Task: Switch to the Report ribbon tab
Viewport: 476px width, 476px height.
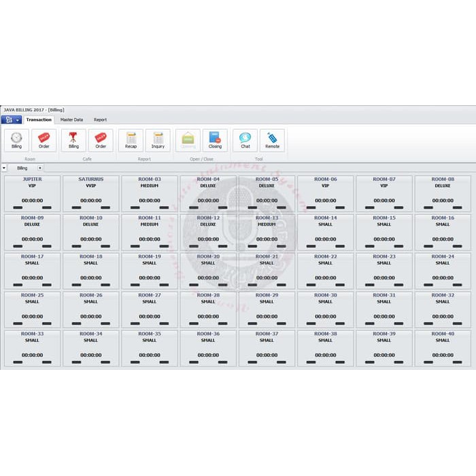Action: click(100, 120)
